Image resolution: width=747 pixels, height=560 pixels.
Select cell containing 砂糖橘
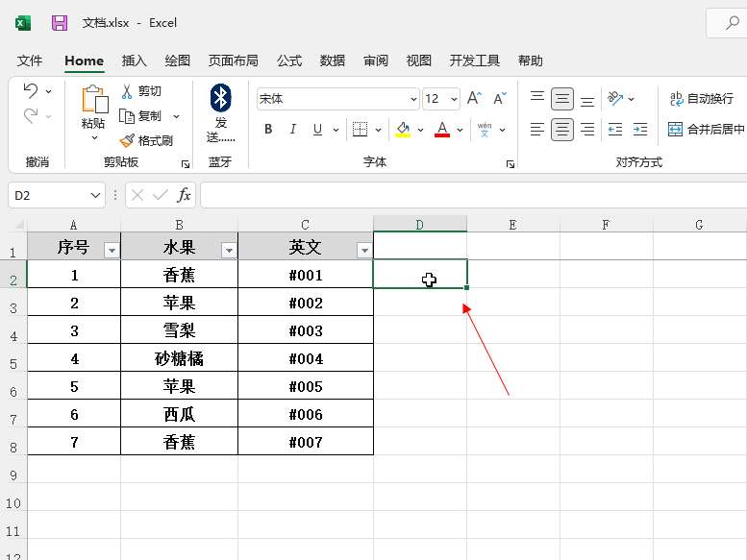click(x=179, y=358)
